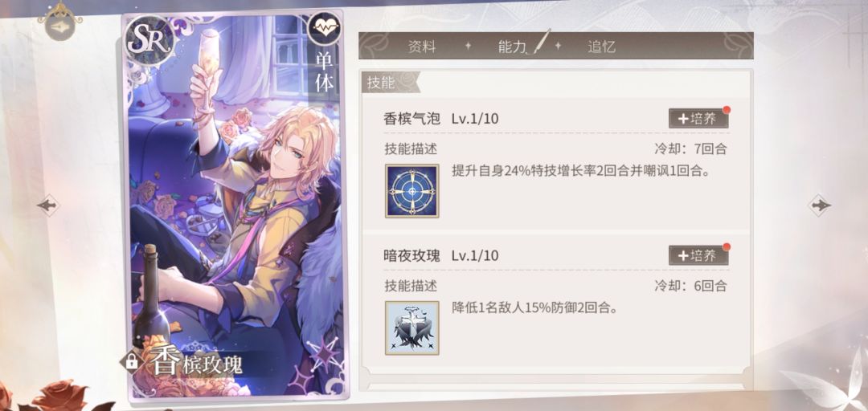Tap the 香槟玫瑰 card artwork
The image size is (868, 411).
click(x=235, y=205)
